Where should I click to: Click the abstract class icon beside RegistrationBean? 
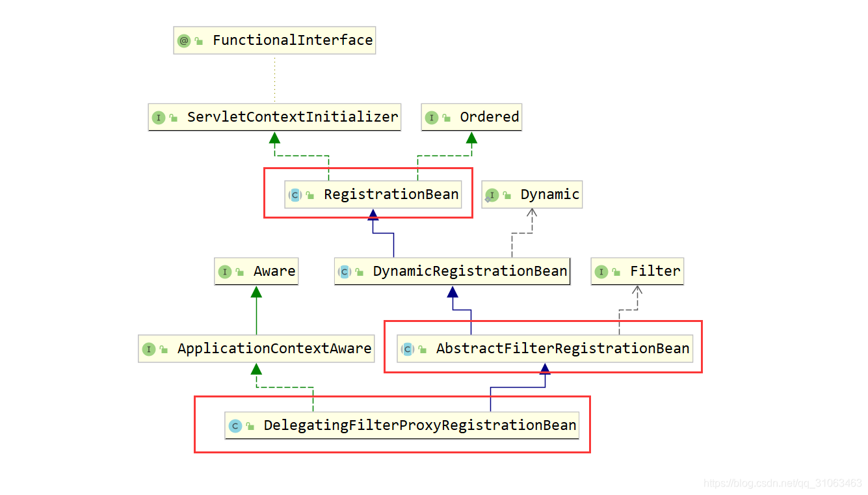pyautogui.click(x=295, y=194)
